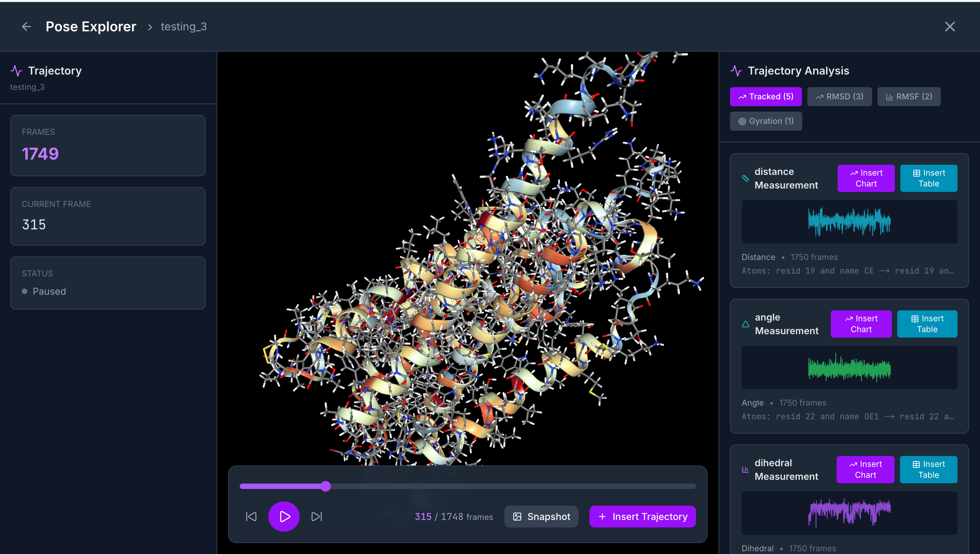The height and width of the screenshot is (554, 980).
Task: Toggle the Gyration (1) analysis filter
Action: tap(766, 121)
